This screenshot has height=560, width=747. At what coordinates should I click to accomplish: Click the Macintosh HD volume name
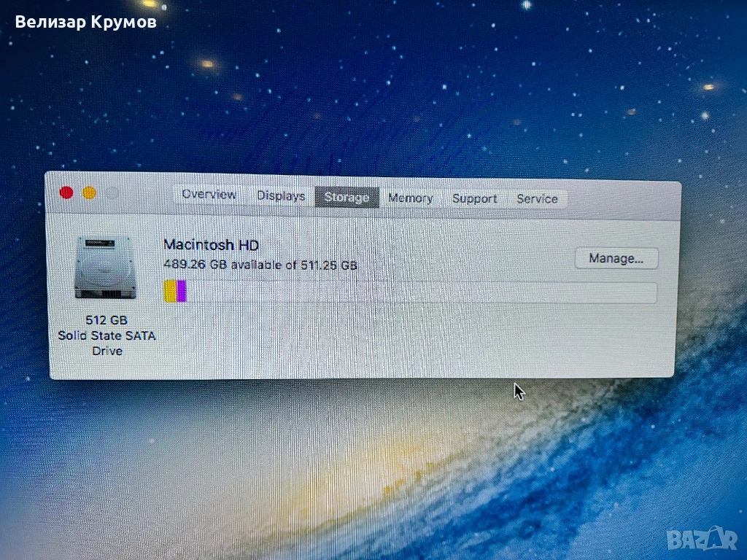click(211, 245)
